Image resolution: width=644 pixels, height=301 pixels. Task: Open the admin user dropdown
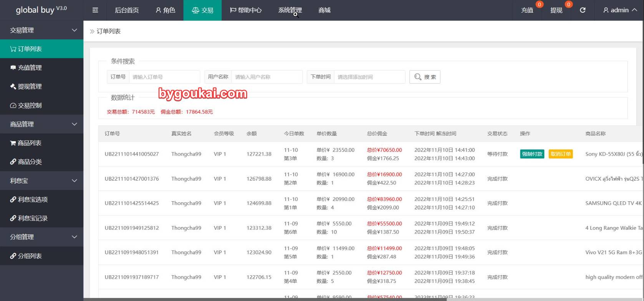(619, 10)
